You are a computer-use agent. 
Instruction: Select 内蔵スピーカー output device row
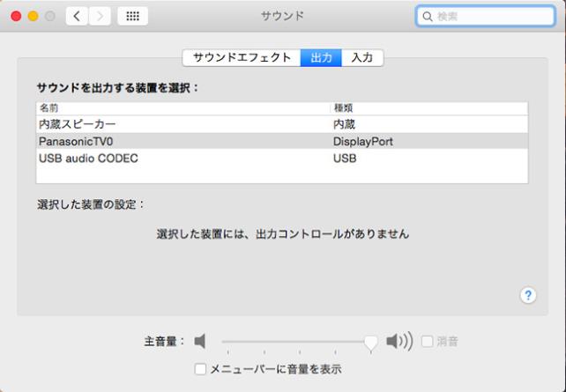click(x=282, y=124)
